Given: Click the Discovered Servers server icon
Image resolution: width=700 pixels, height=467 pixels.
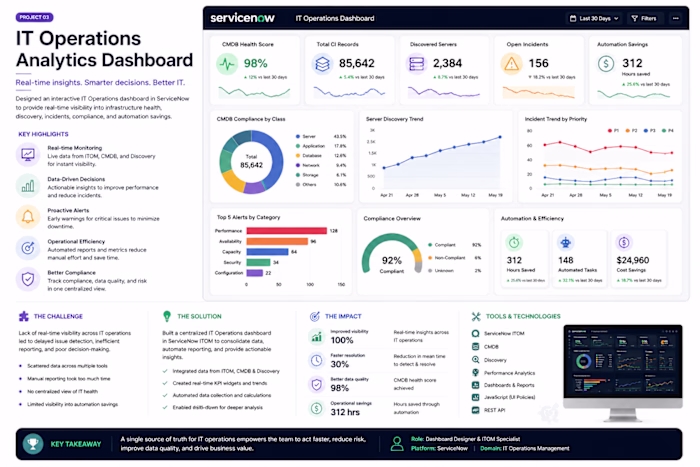Looking at the screenshot, I should (417, 64).
